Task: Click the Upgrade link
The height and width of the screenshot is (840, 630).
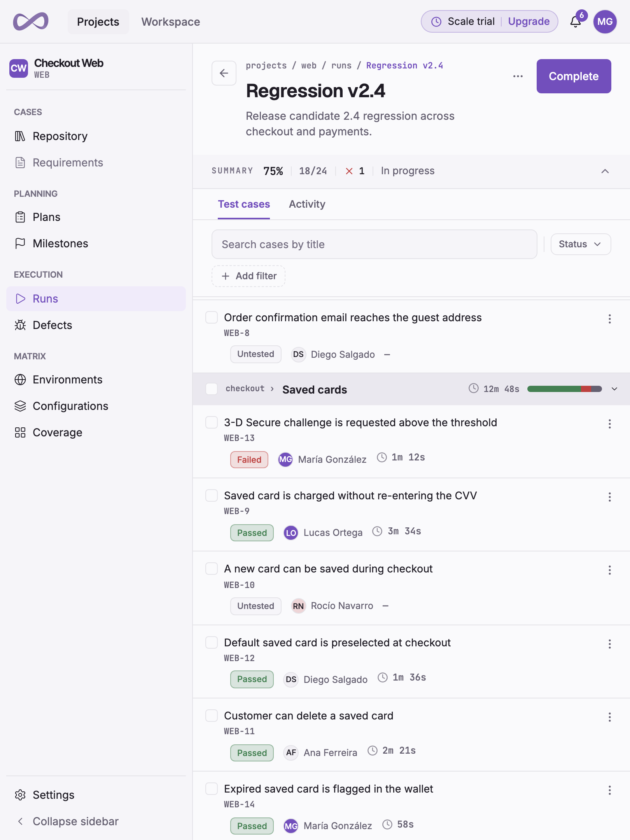Action: click(529, 21)
